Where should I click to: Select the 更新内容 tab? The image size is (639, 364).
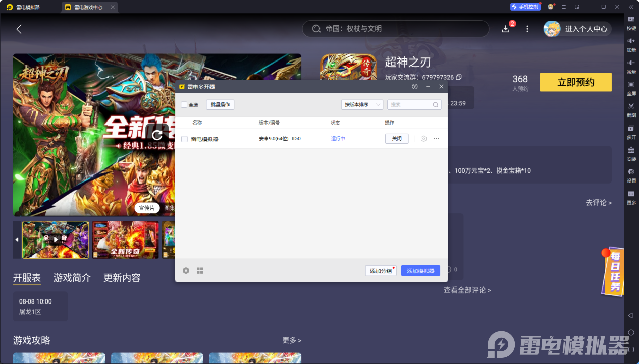122,278
